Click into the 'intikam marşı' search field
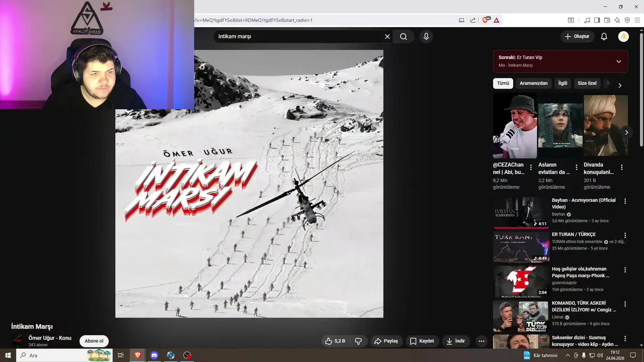 pyautogui.click(x=299, y=37)
